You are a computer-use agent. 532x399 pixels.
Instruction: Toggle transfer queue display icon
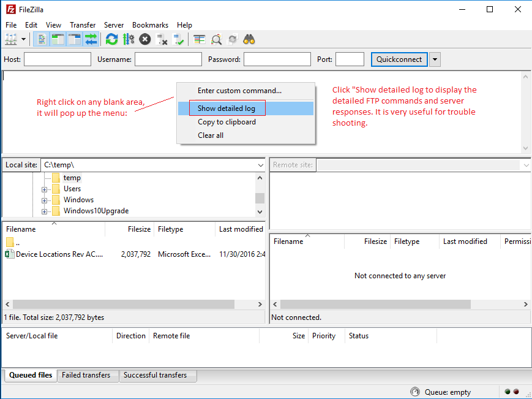coord(91,39)
